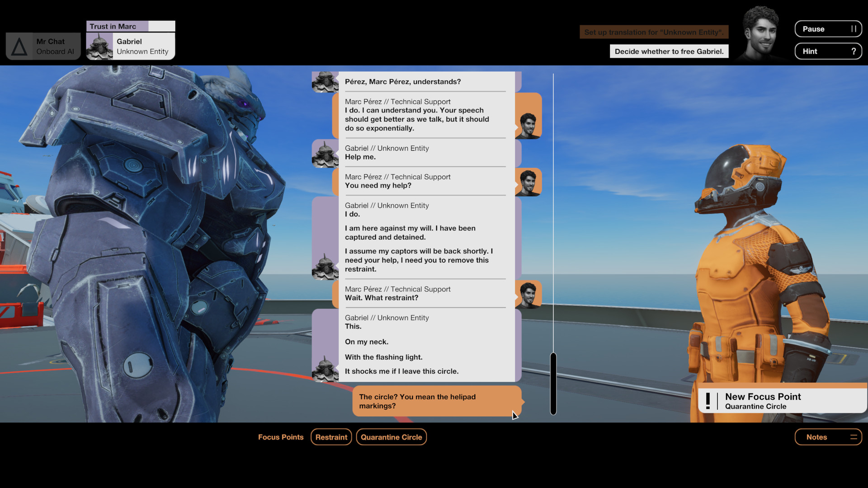Screen dimensions: 868x488
Task: Toggle the Restraint focus point tag
Action: pyautogui.click(x=331, y=437)
